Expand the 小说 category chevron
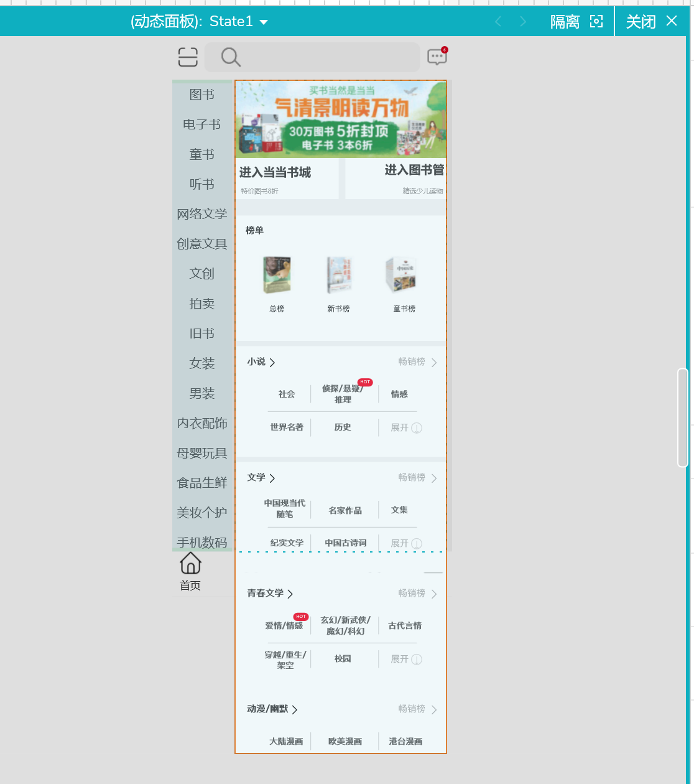Screen dimensions: 694x784 (272, 363)
